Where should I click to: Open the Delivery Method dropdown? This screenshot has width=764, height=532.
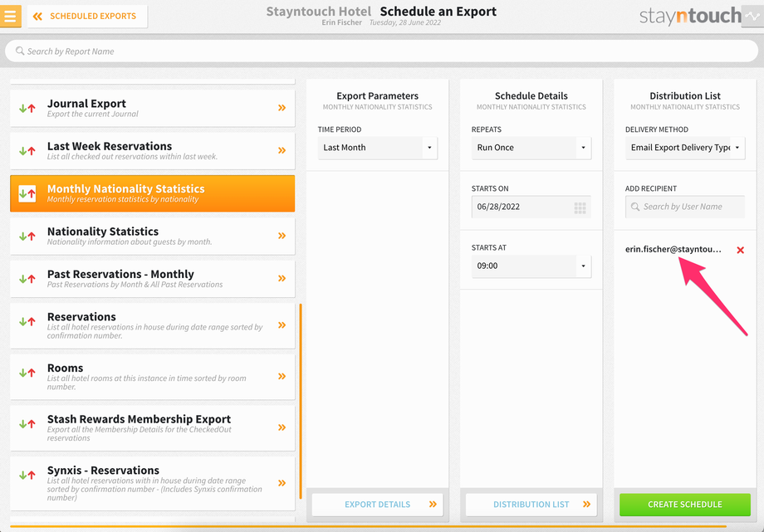click(x=685, y=148)
